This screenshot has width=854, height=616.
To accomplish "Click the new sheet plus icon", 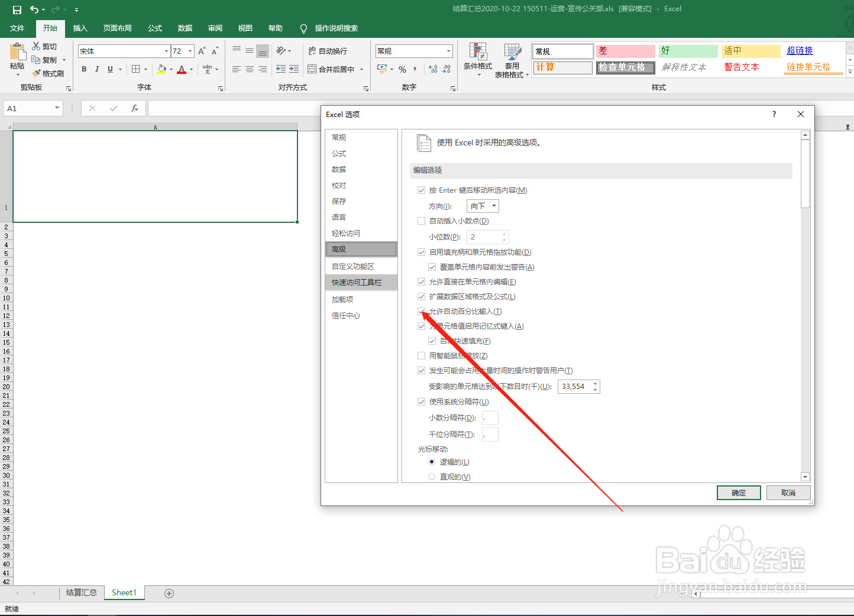I will pyautogui.click(x=169, y=594).
